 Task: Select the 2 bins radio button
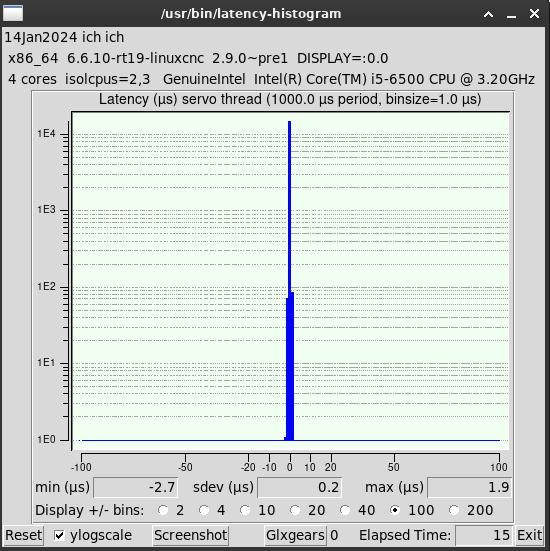pyautogui.click(x=163, y=510)
